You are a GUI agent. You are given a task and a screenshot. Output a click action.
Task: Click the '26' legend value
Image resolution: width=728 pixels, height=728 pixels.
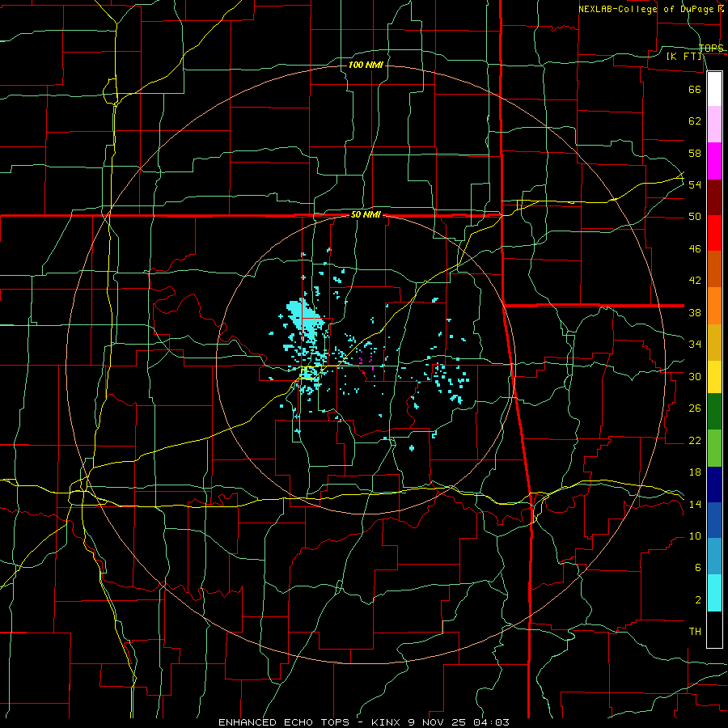point(695,408)
